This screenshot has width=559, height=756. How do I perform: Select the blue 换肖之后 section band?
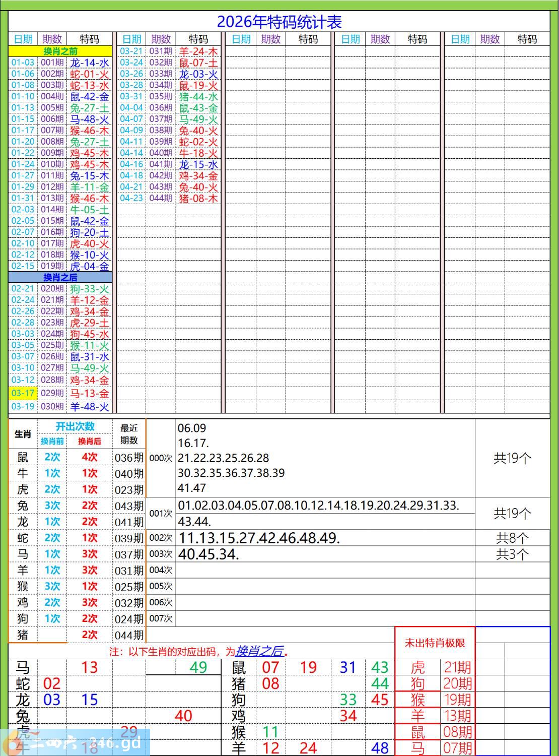pos(60,277)
